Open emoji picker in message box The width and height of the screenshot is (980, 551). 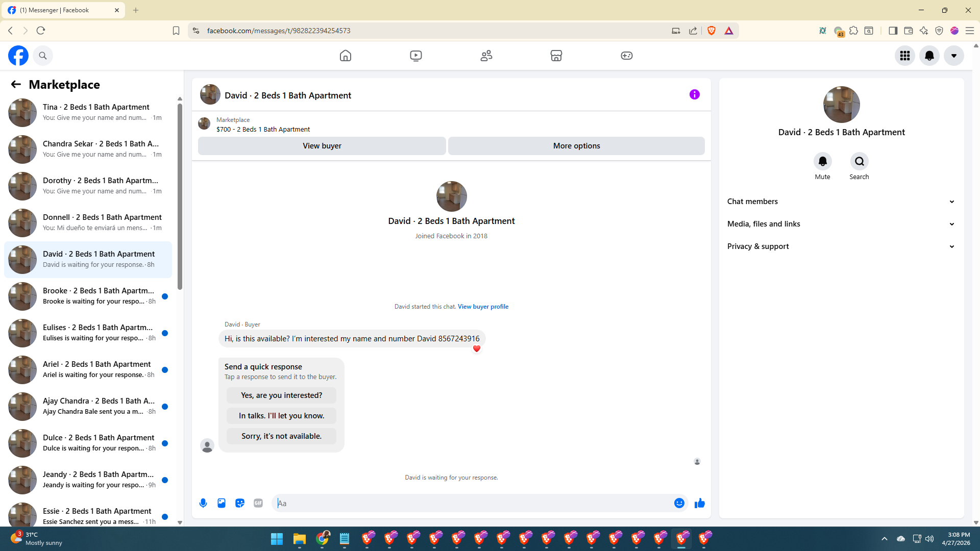[679, 503]
